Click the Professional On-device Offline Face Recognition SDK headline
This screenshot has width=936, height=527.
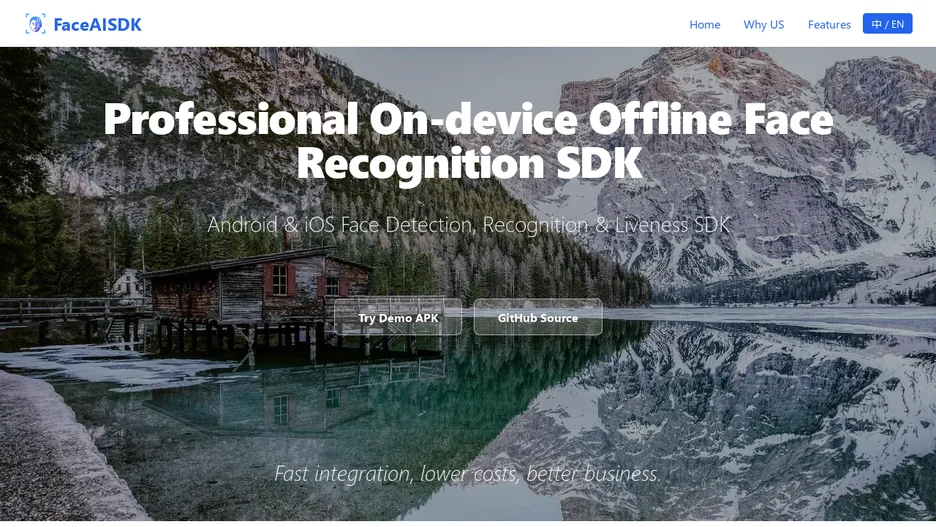(x=469, y=141)
